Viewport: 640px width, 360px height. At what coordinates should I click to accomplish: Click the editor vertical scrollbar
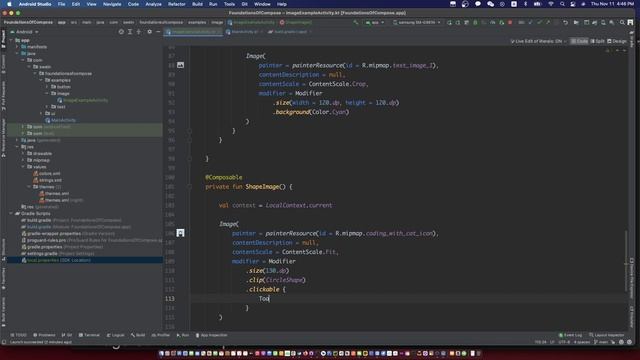pos(625,261)
